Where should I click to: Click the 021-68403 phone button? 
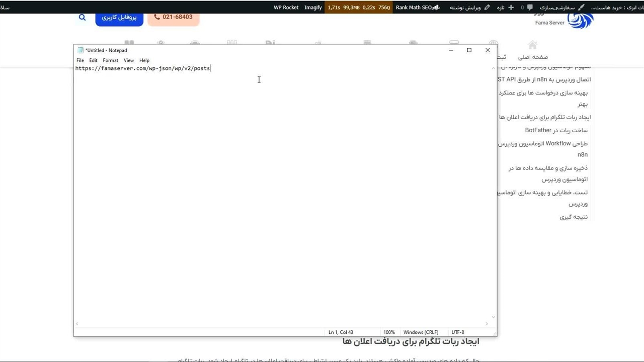(x=174, y=17)
